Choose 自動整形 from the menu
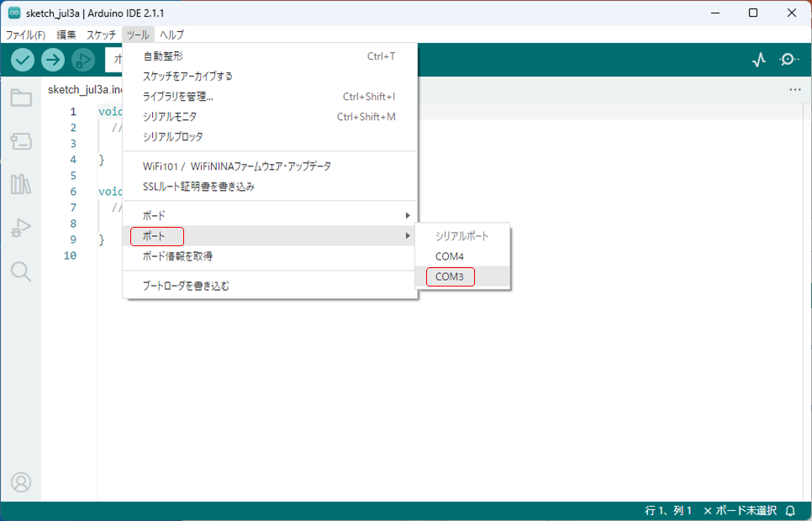The image size is (812, 521). click(270, 56)
